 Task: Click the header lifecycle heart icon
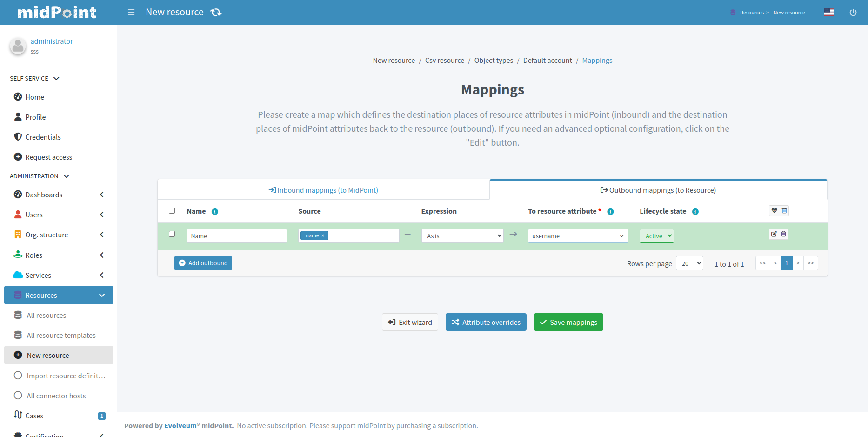pos(774,211)
